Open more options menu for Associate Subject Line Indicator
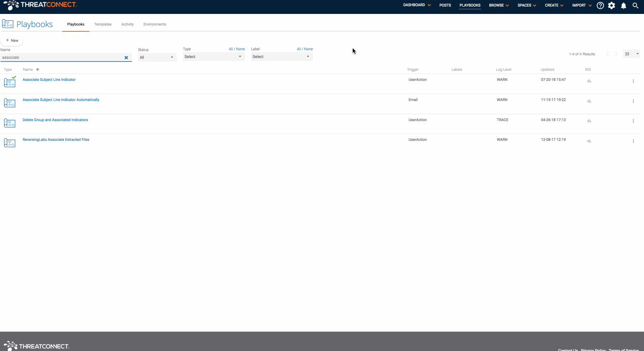 click(x=633, y=81)
